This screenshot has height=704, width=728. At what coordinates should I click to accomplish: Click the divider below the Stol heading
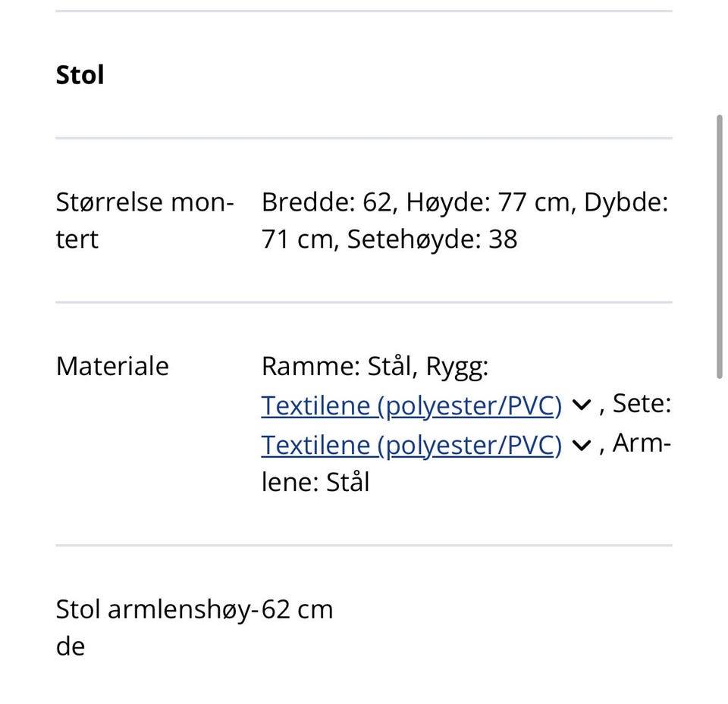tap(364, 138)
